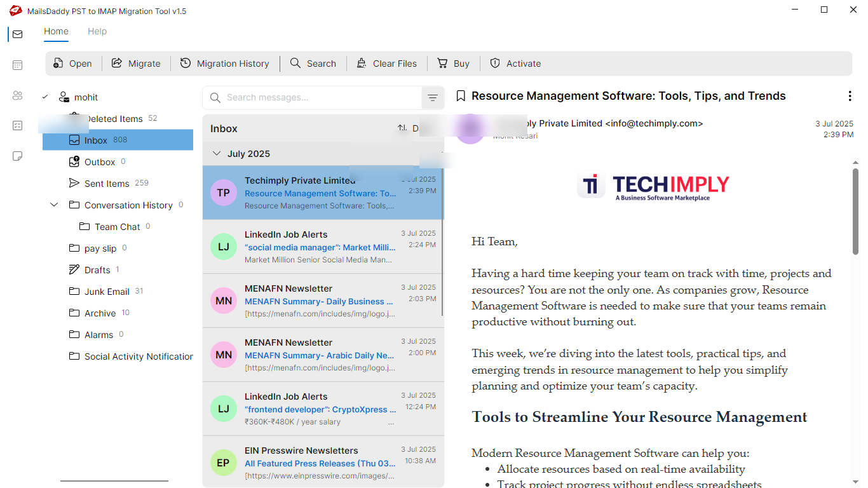The image size is (868, 488).
Task: Open the contacts people icon
Action: [x=17, y=95]
